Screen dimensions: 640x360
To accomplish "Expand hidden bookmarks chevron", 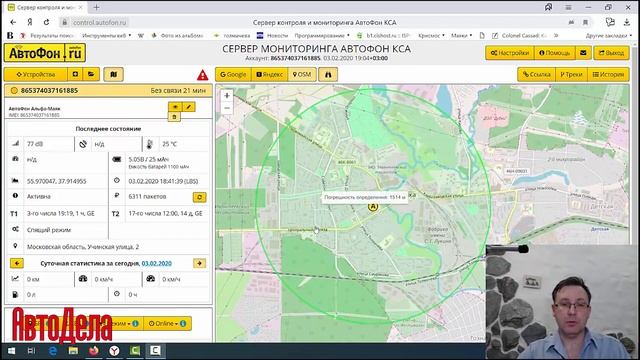I will (x=556, y=36).
